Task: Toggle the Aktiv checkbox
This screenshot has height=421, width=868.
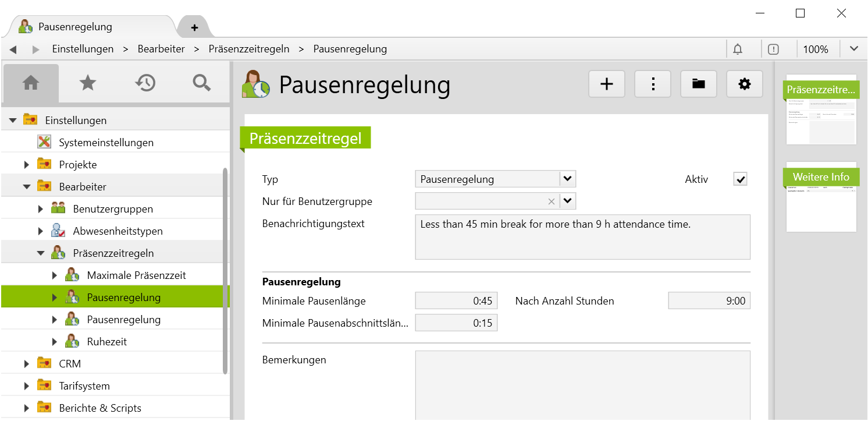Action: click(x=740, y=179)
